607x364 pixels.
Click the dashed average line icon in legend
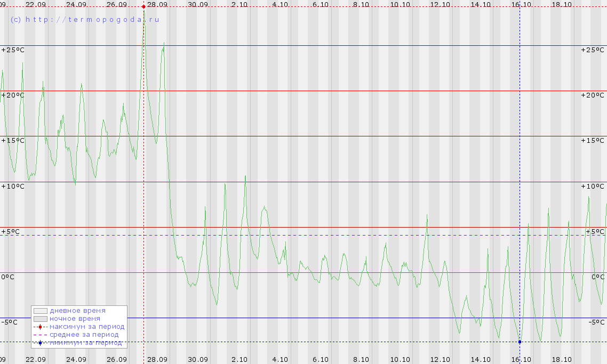(40, 335)
